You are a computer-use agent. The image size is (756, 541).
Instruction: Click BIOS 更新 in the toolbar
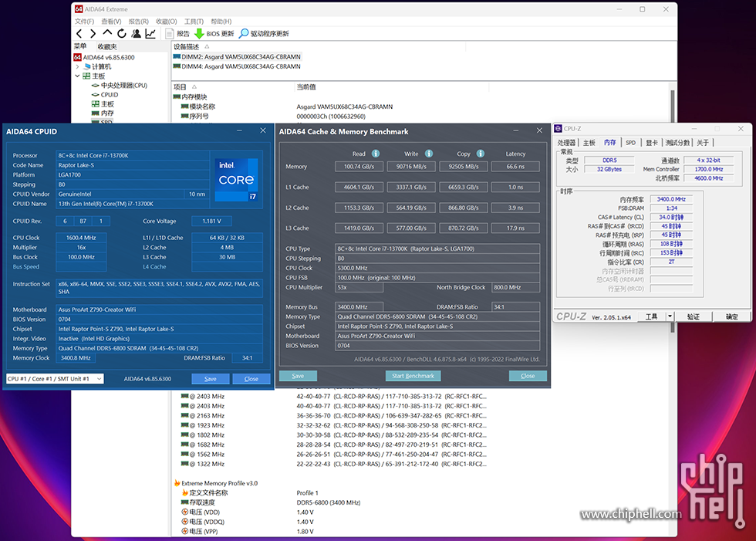point(214,33)
